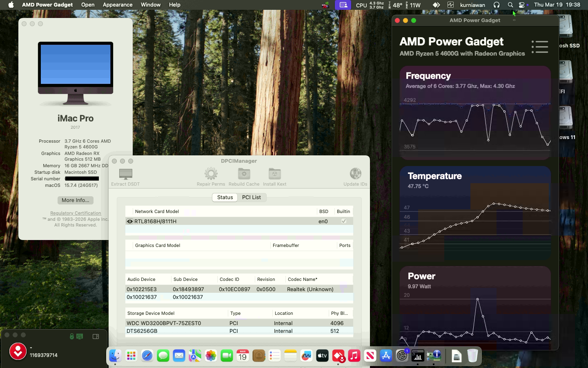Open Spotlight search in menu bar
Viewport: 588px width, 368px height.
point(510,5)
